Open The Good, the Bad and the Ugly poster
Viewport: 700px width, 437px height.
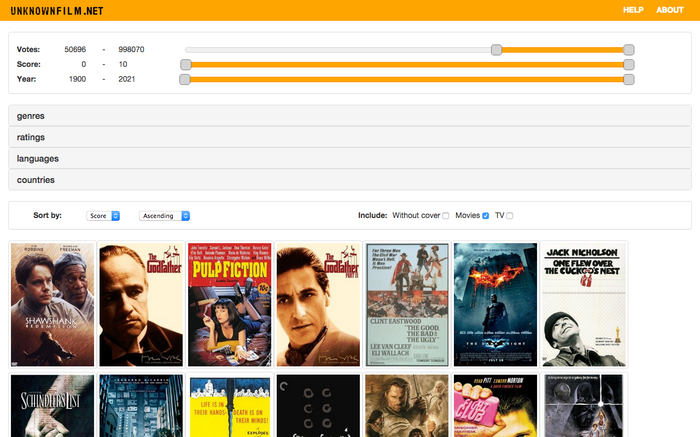tap(407, 304)
